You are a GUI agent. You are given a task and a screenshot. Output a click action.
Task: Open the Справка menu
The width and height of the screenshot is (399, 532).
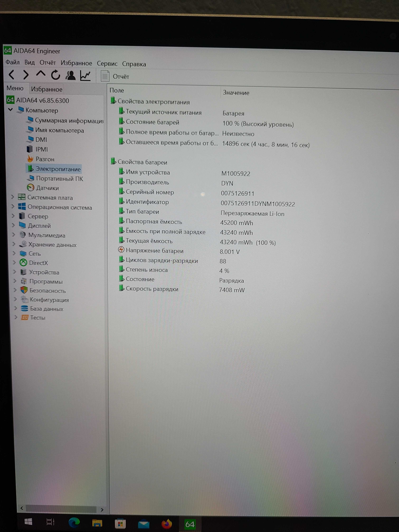click(x=134, y=64)
